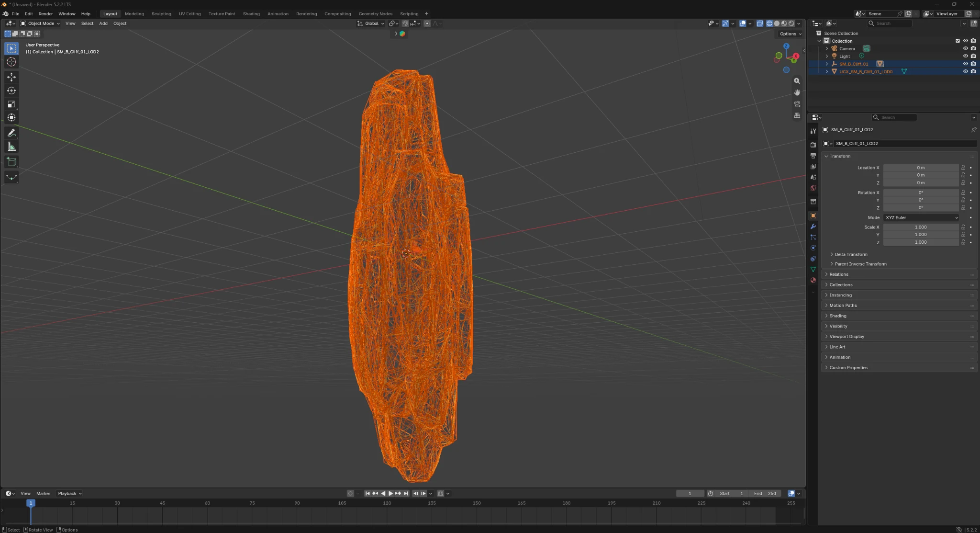Open the Global transform orientation dropdown
The height and width of the screenshot is (533, 980).
click(x=371, y=23)
